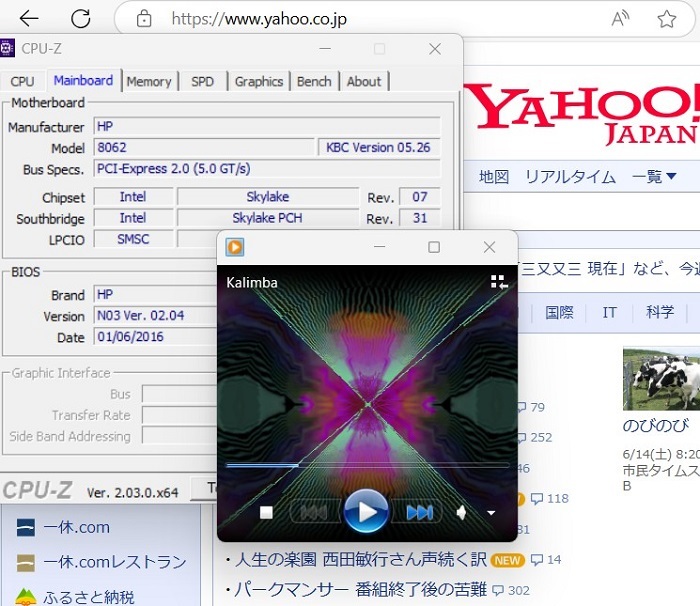Open article 人生の楽園 西田敏行さん声続く訳

coord(361,560)
